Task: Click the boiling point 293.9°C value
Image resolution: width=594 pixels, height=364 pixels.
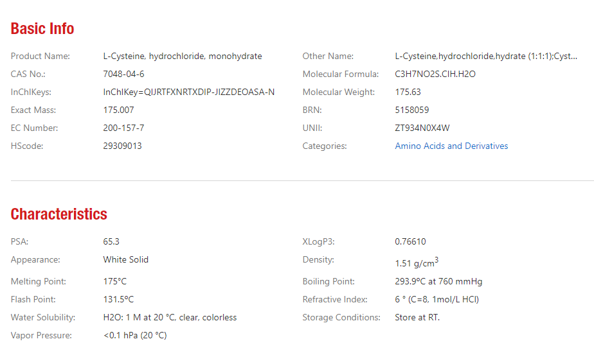Action: (x=438, y=282)
